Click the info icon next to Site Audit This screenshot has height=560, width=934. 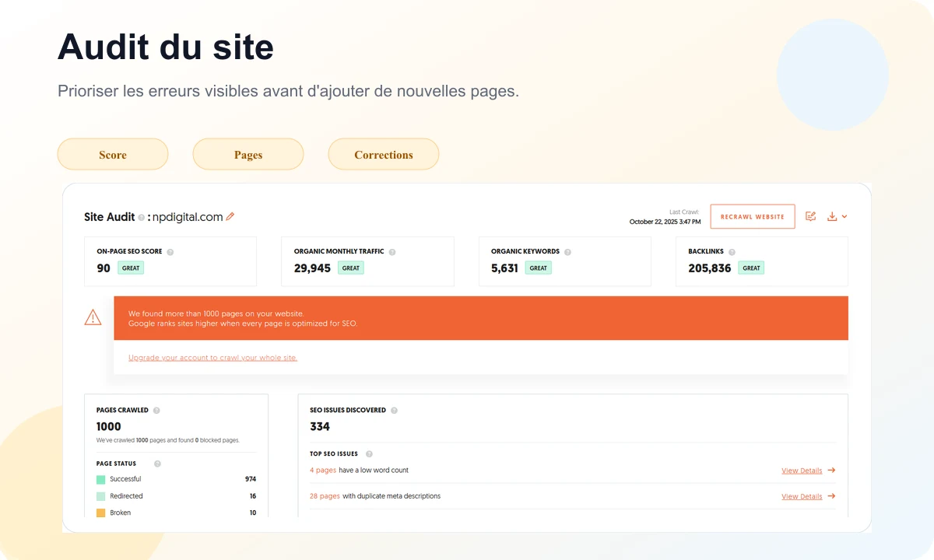click(x=141, y=218)
